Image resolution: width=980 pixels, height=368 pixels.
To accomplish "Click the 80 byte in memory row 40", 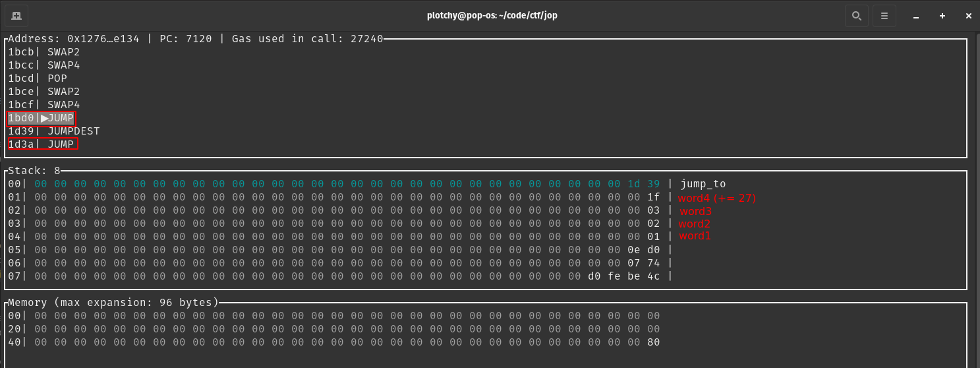I will tap(653, 342).
